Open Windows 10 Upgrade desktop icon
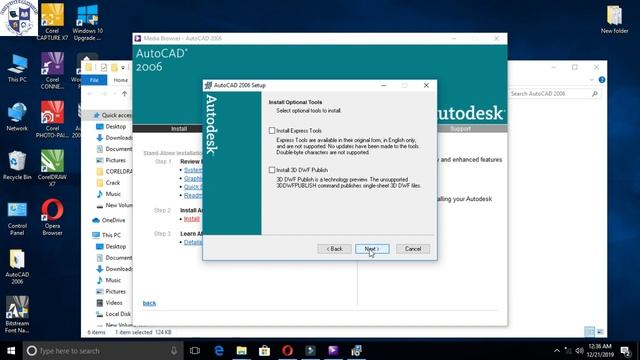This screenshot has width=640, height=360. click(87, 22)
